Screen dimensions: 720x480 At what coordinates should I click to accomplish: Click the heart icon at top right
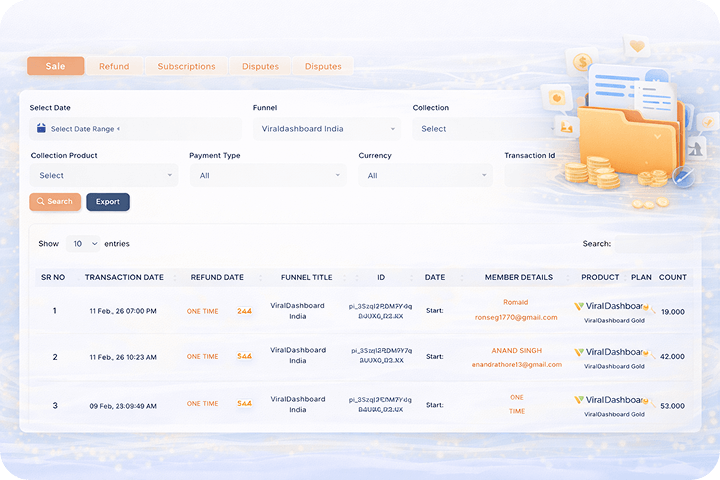click(x=637, y=46)
